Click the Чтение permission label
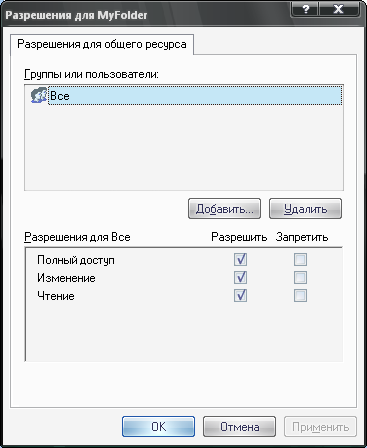Viewport: 367px width, 448px height. coord(56,296)
